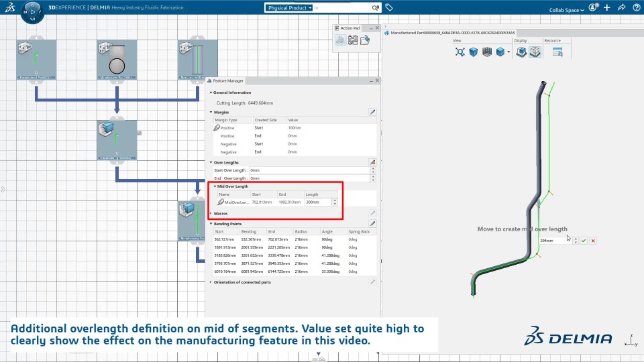Click second Action Pad puzzle icon

click(x=353, y=40)
